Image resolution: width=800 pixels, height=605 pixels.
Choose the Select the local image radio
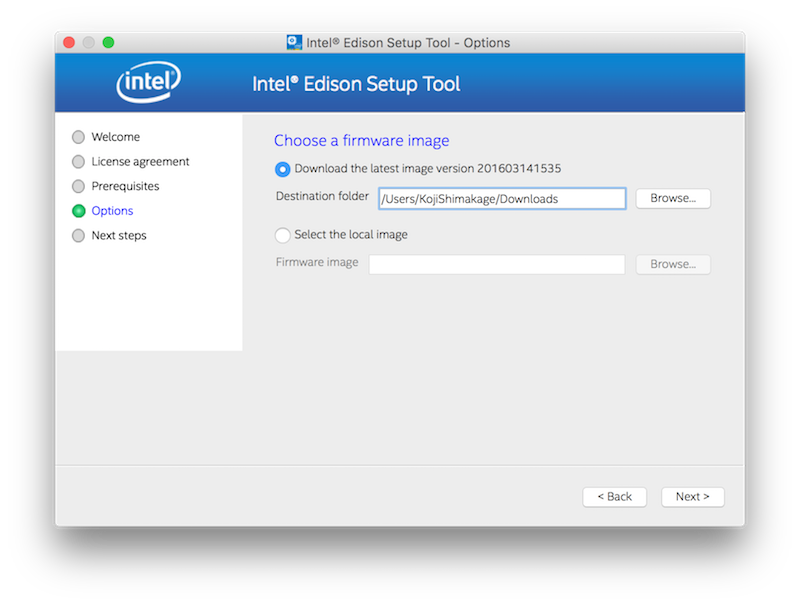(x=283, y=235)
